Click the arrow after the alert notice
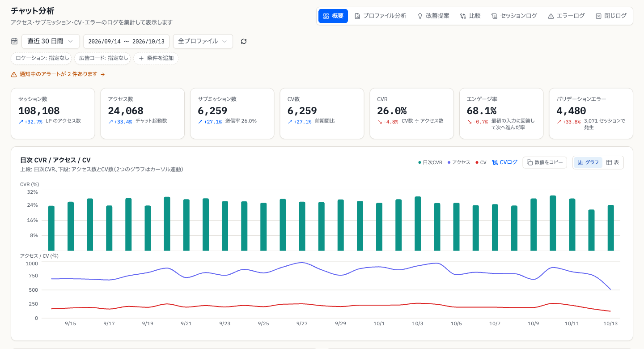 pyautogui.click(x=102, y=74)
